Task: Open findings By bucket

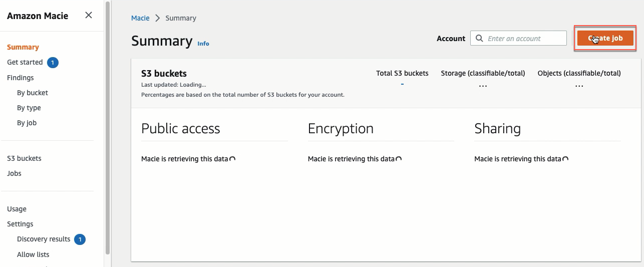Action: click(33, 93)
